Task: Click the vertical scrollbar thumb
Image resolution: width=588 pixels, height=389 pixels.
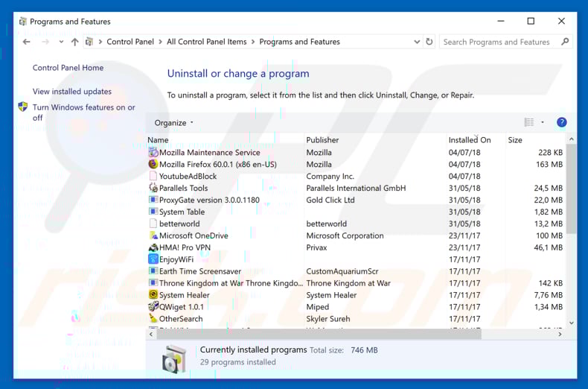Action: (x=571, y=189)
